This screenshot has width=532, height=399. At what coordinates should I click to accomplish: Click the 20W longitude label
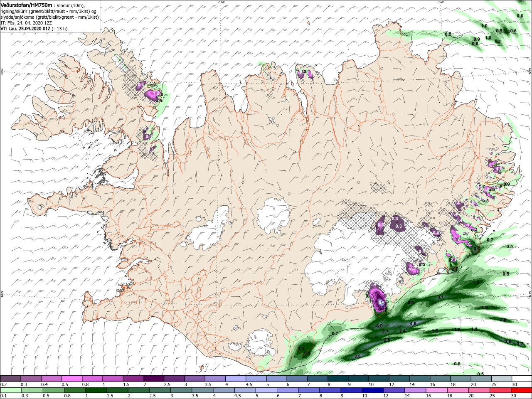pos(221,2)
